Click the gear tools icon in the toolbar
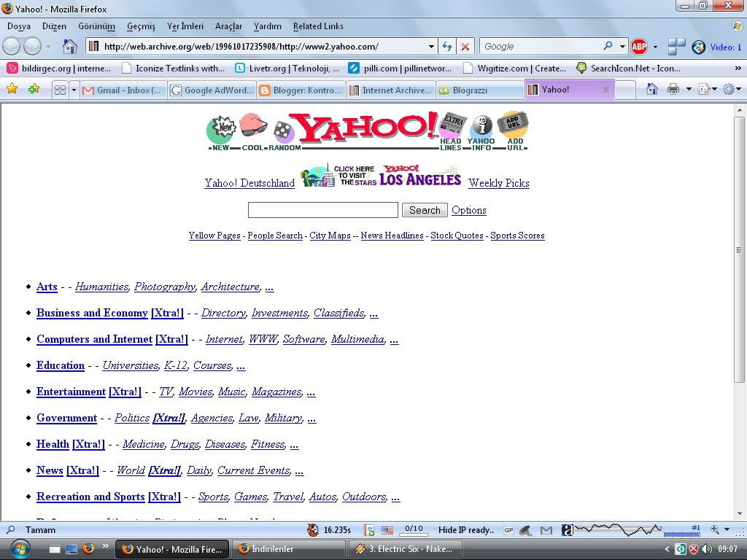This screenshot has width=747, height=560. pyautogui.click(x=729, y=89)
